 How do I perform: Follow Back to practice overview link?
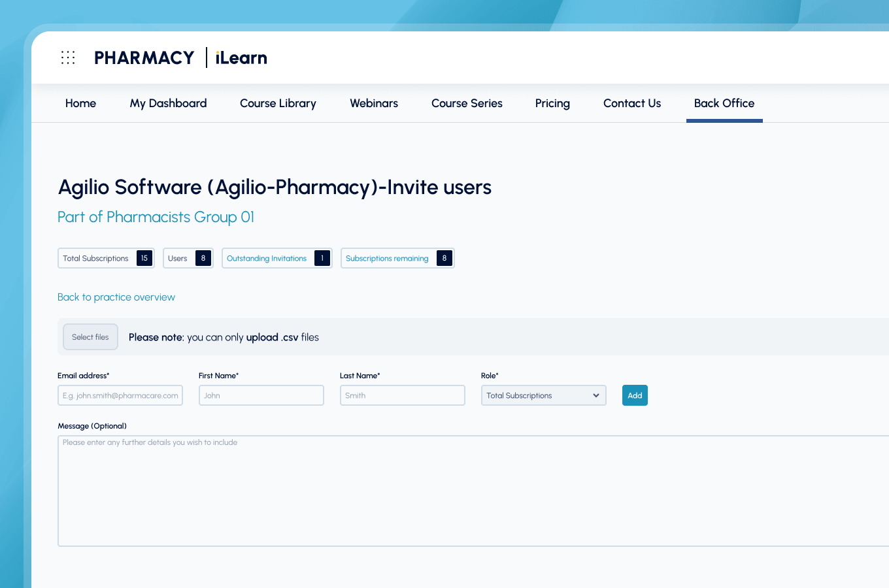pos(116,297)
